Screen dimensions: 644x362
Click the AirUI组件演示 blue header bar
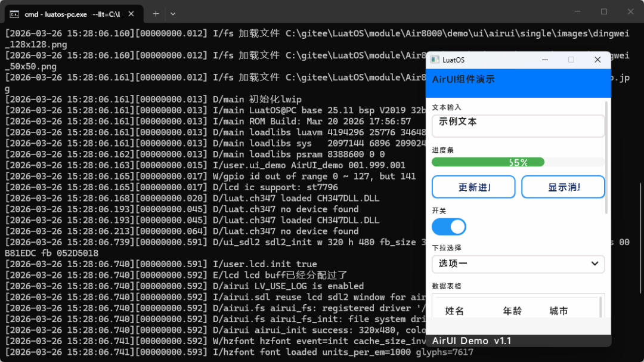[518, 79]
